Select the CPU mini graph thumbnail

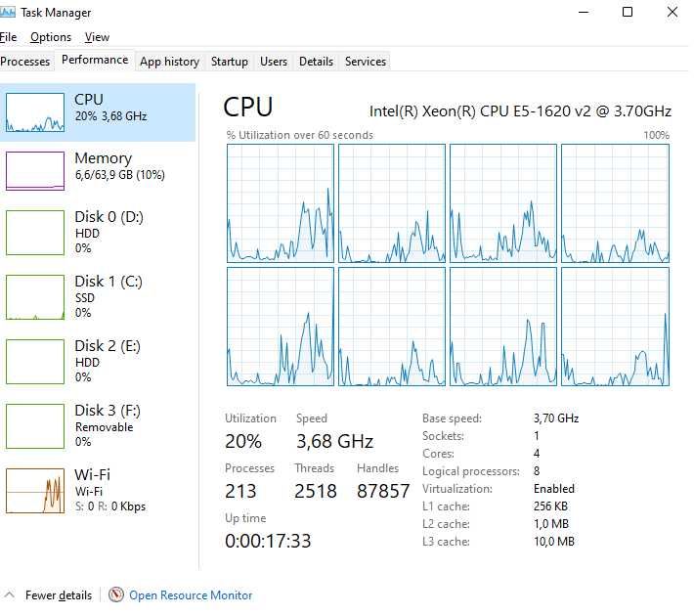35,112
